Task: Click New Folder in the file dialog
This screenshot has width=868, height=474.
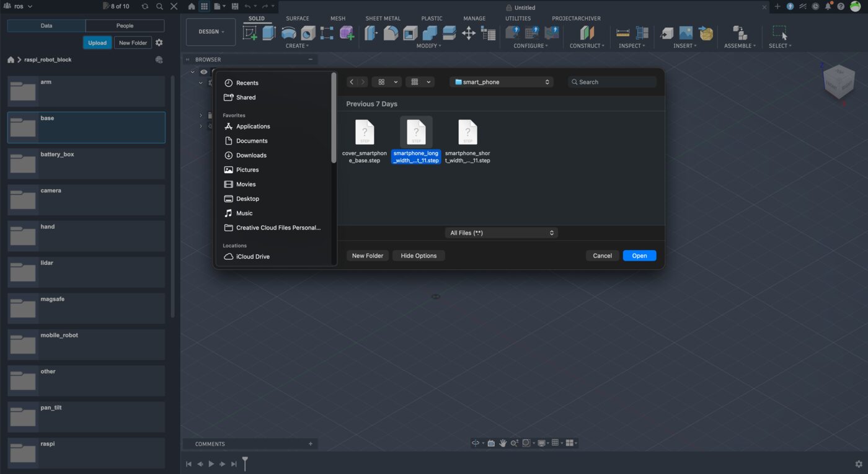Action: [368, 256]
